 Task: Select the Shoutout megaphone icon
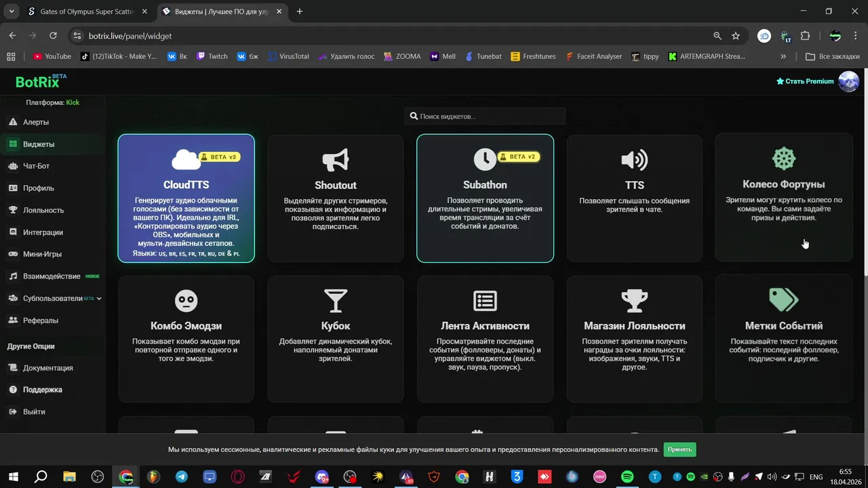pos(336,160)
